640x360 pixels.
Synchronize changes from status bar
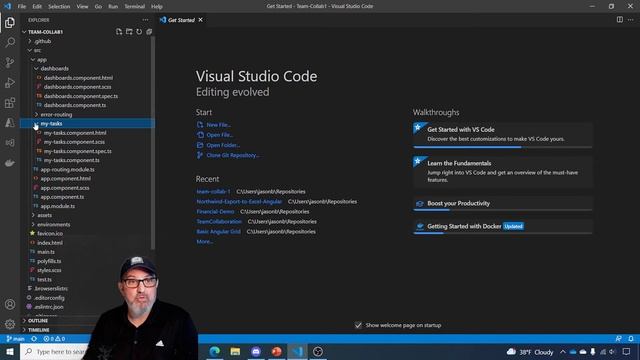(34, 339)
